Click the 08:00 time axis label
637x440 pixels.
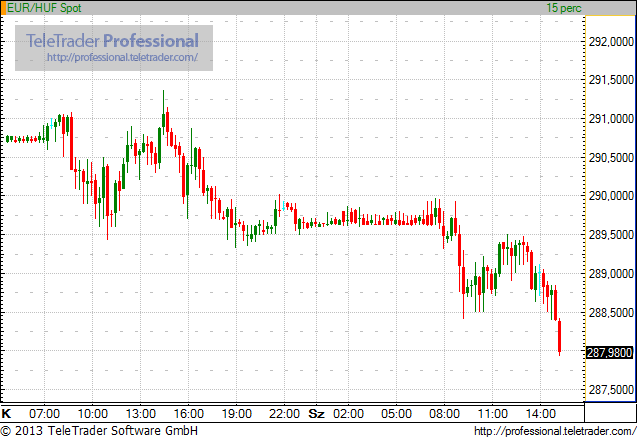pos(444,414)
